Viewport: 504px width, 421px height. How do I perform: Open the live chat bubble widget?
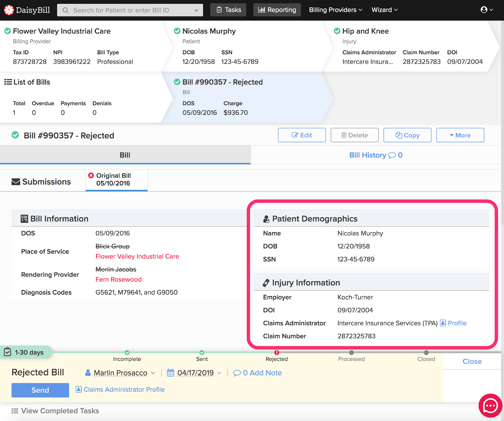[490, 406]
